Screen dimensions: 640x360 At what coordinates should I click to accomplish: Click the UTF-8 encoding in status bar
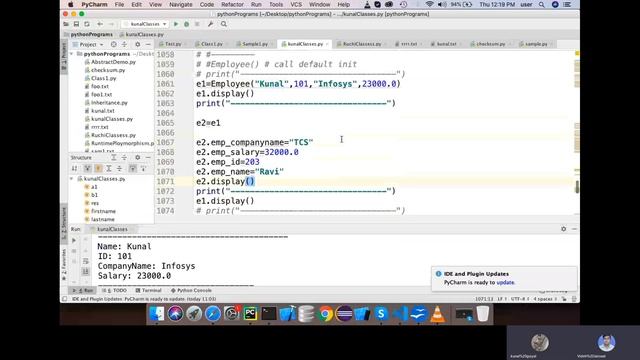click(520, 299)
